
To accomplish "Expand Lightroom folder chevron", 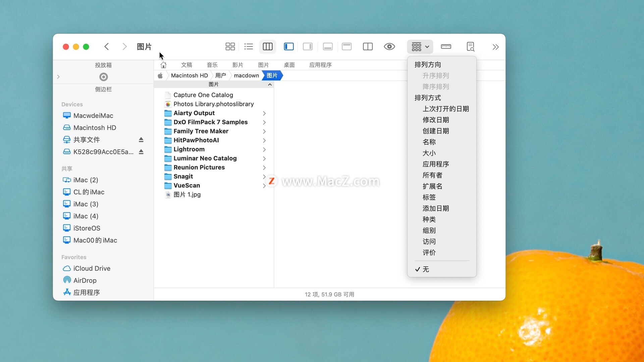I will coord(264,149).
